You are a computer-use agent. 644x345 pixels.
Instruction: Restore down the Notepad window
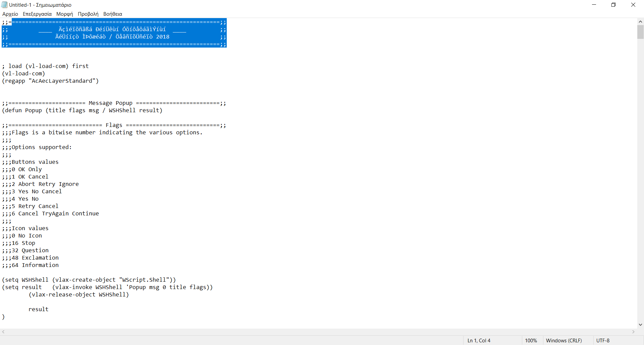point(613,5)
